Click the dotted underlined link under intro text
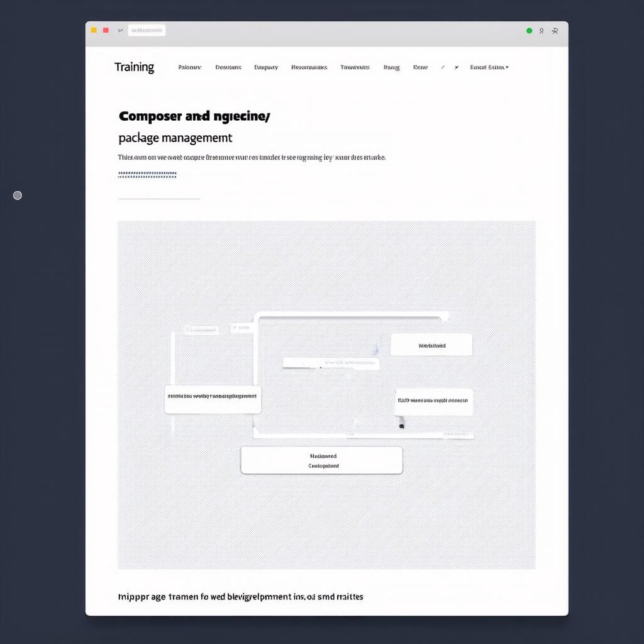Viewport: 644px width, 644px height. (147, 175)
